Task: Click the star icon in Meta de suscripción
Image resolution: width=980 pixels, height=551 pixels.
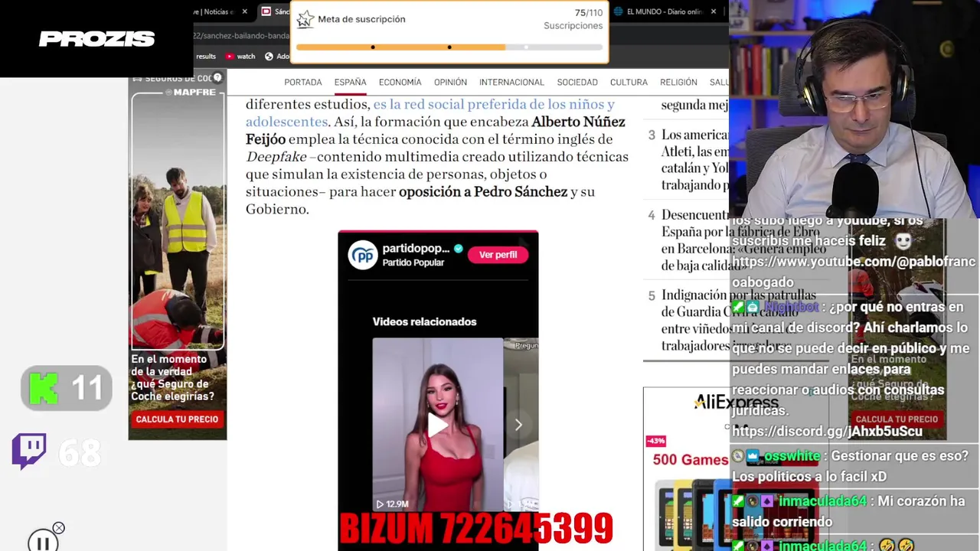Action: [305, 19]
